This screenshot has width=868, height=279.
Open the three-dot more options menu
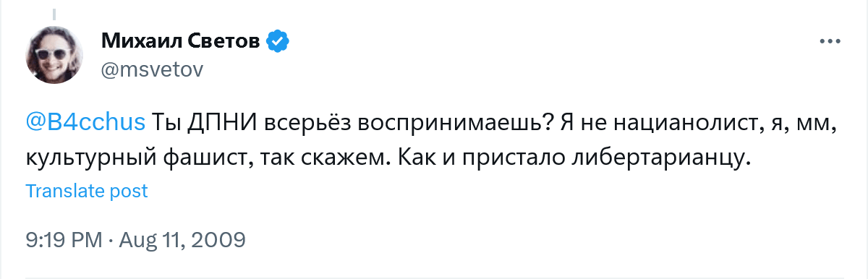(x=828, y=42)
